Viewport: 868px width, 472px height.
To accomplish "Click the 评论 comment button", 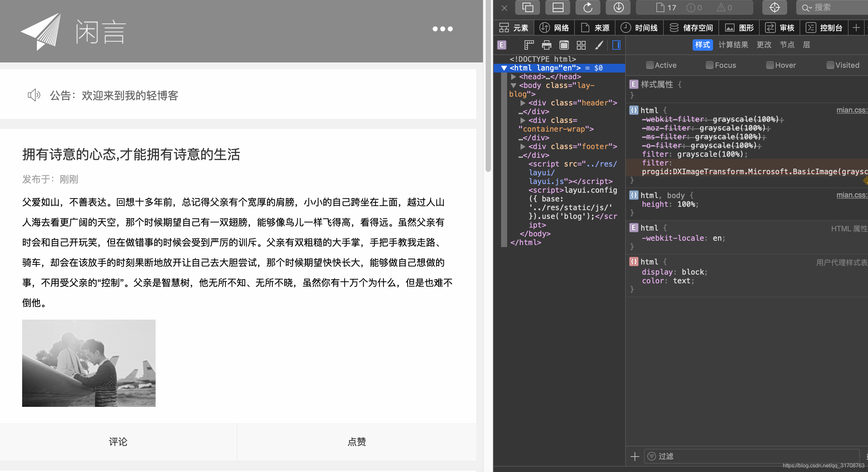I will (118, 442).
